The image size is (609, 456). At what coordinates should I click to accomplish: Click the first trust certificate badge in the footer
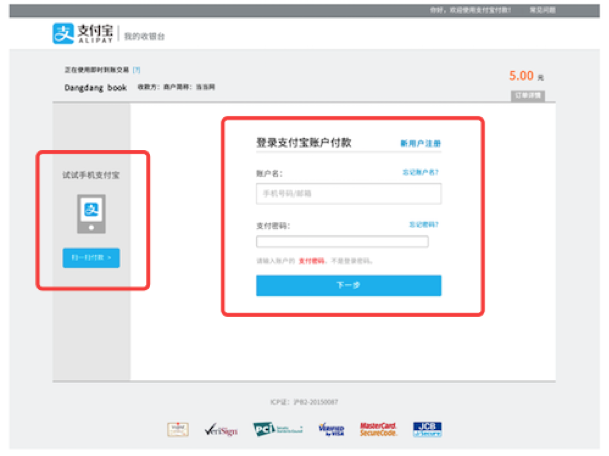point(178,430)
